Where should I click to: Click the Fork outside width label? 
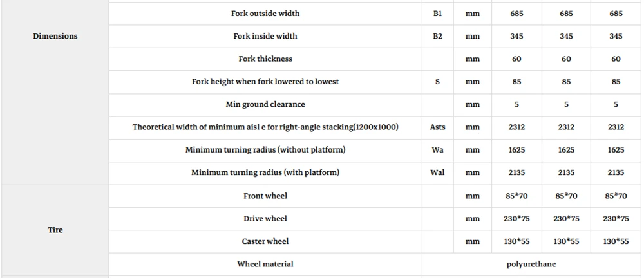click(x=265, y=14)
